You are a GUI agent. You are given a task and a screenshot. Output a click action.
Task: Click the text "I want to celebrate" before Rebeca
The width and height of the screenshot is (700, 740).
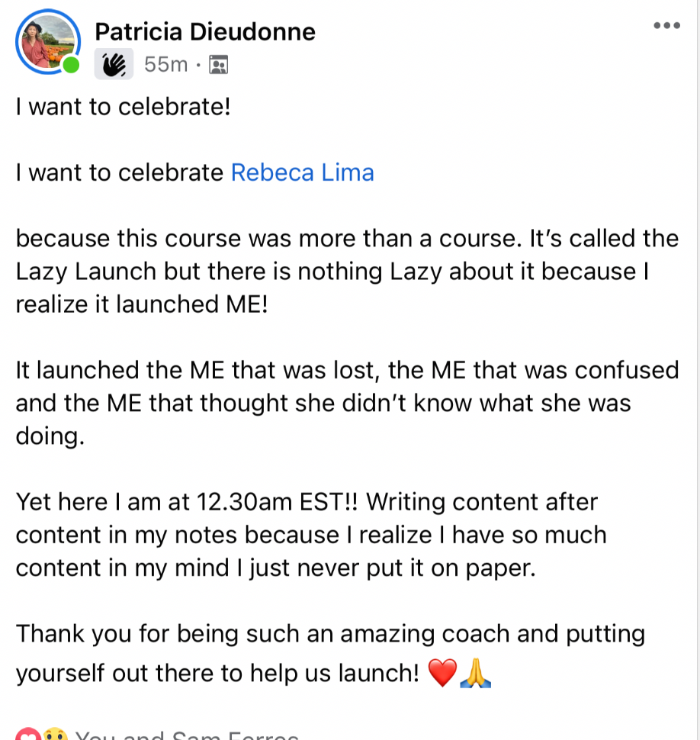point(120,173)
